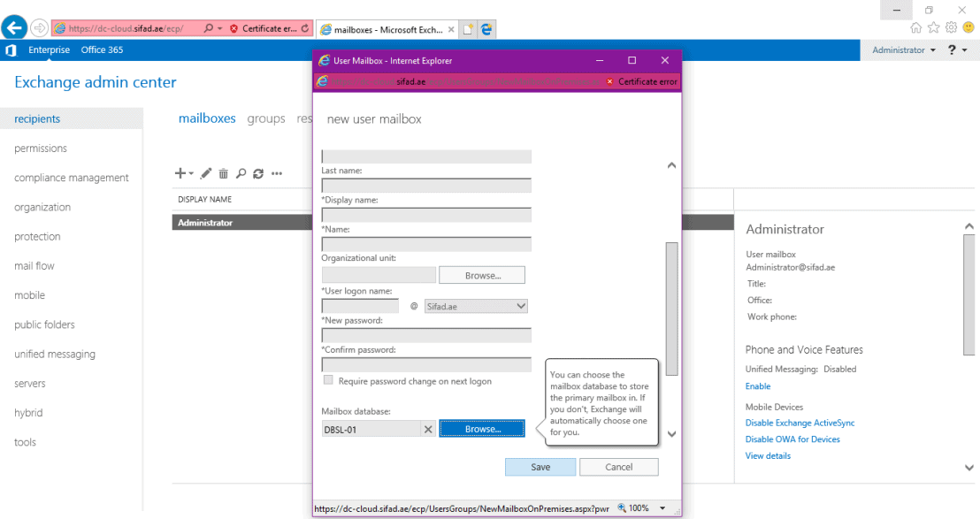Select the new mailbox plus icon
Screen dimensions: 980x519
180,173
